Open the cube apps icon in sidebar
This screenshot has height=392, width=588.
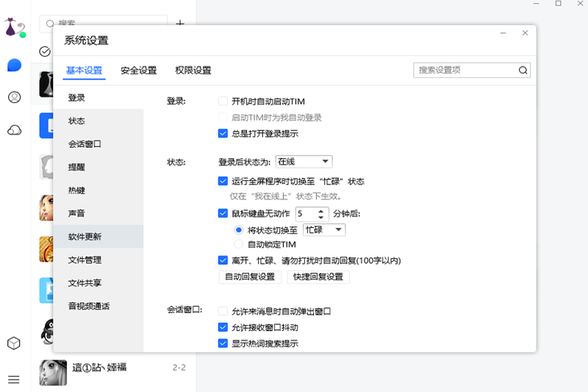(14, 343)
